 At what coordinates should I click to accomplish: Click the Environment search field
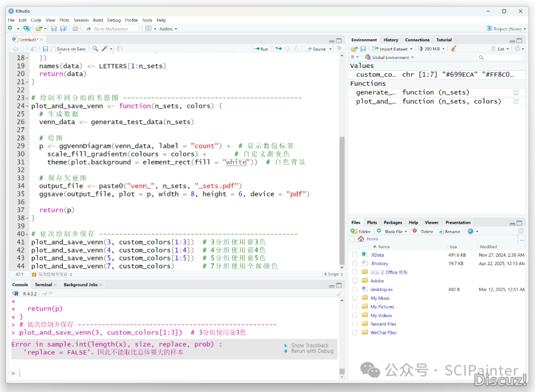coord(499,57)
